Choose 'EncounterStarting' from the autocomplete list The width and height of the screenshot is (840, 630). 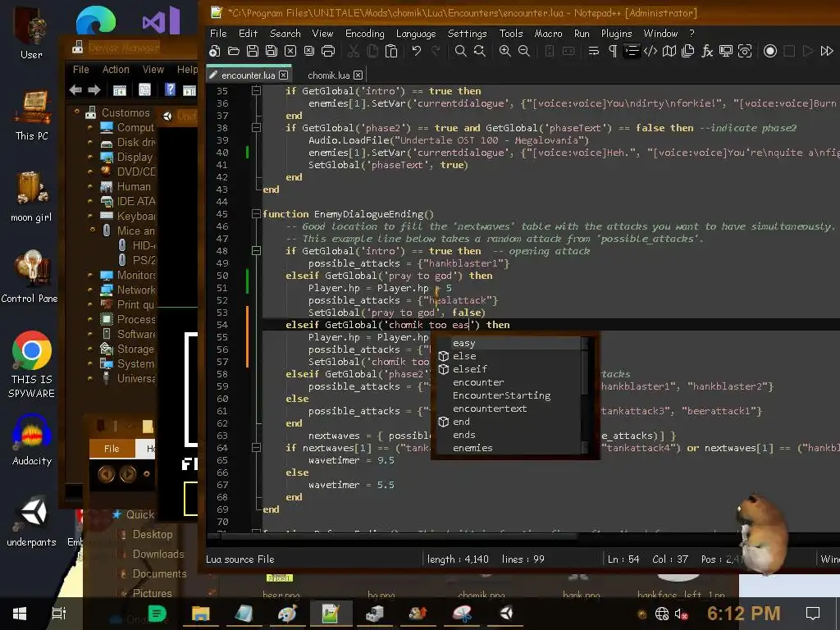509,395
